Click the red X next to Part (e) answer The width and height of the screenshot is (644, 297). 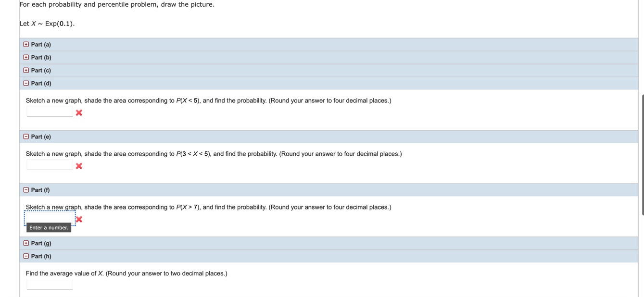(x=78, y=166)
